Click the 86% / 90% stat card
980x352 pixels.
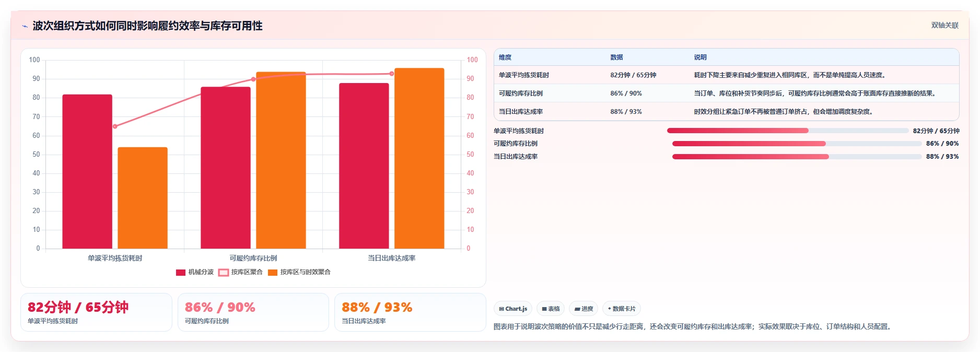tap(253, 312)
